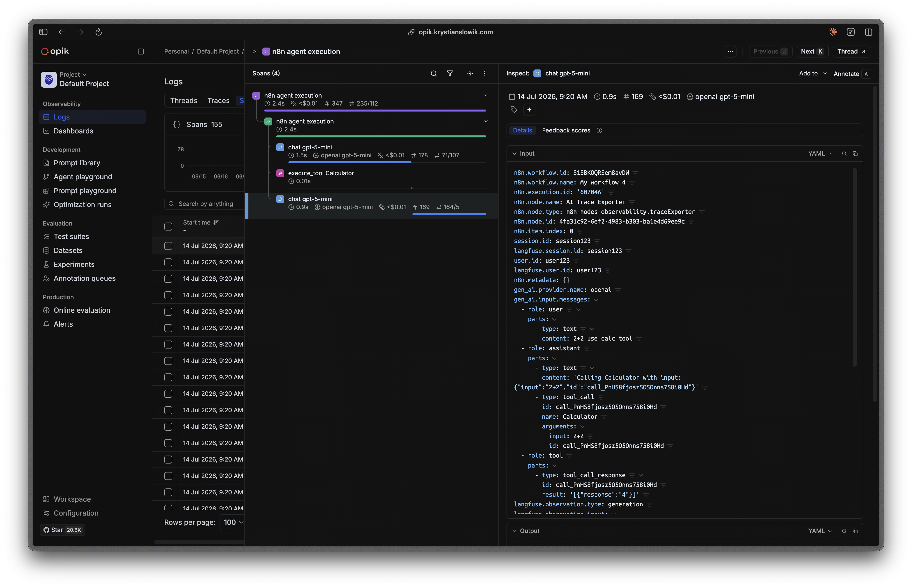Click into Search by anything field
Image resolution: width=912 pixels, height=588 pixels.
pos(205,204)
